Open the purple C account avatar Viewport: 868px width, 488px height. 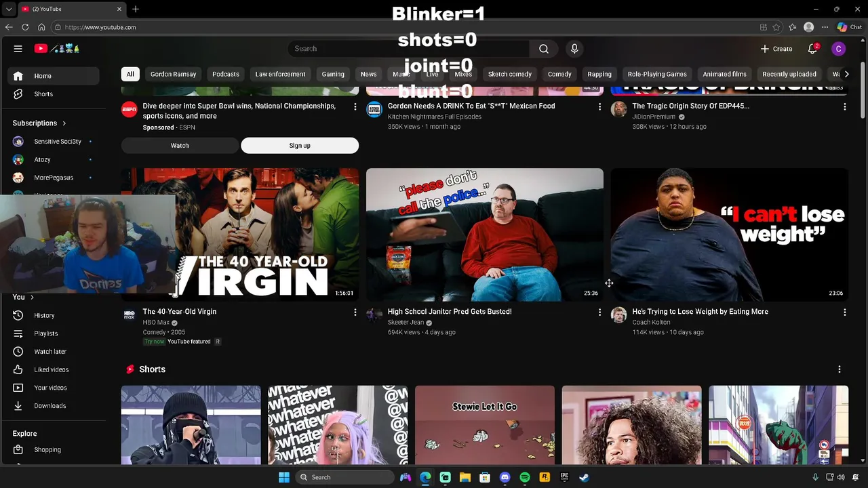[x=839, y=49]
